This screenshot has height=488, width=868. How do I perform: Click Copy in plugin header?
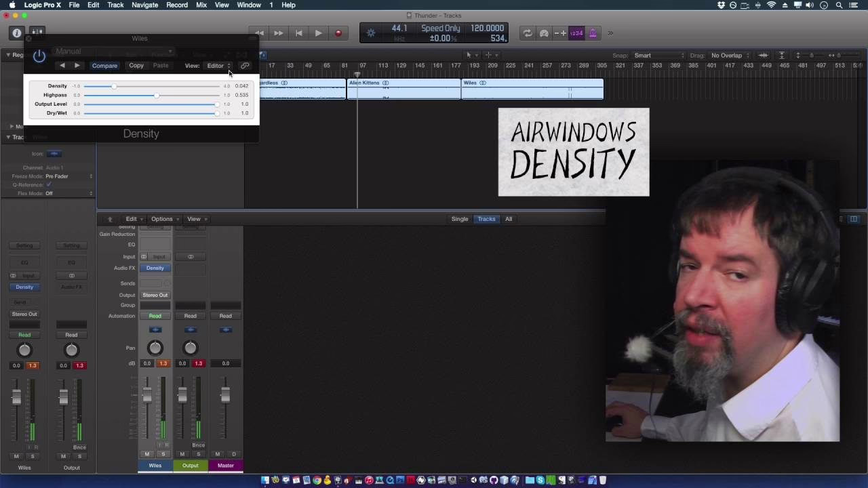[136, 66]
